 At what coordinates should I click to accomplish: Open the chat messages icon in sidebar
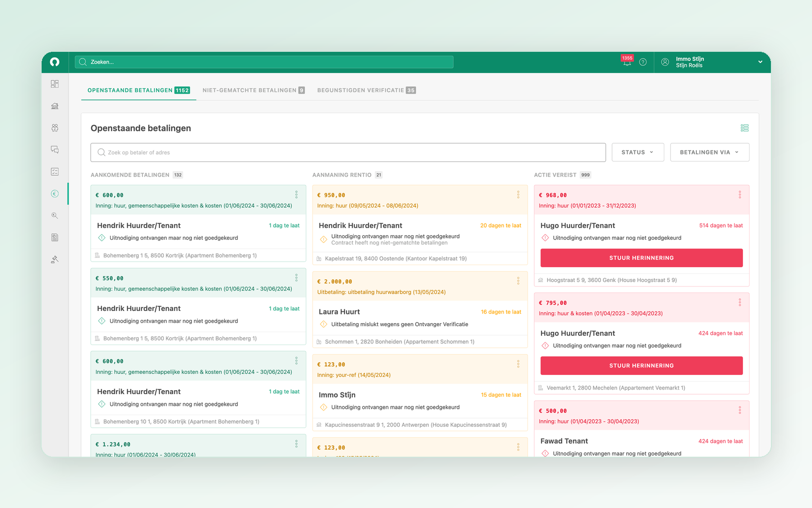point(55,149)
